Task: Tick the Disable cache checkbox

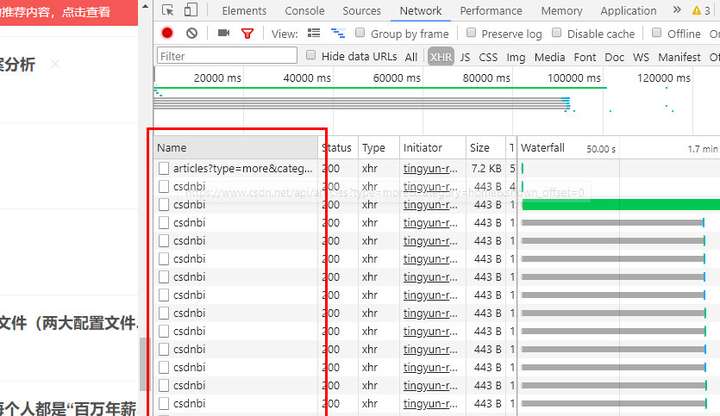Action: coord(557,33)
